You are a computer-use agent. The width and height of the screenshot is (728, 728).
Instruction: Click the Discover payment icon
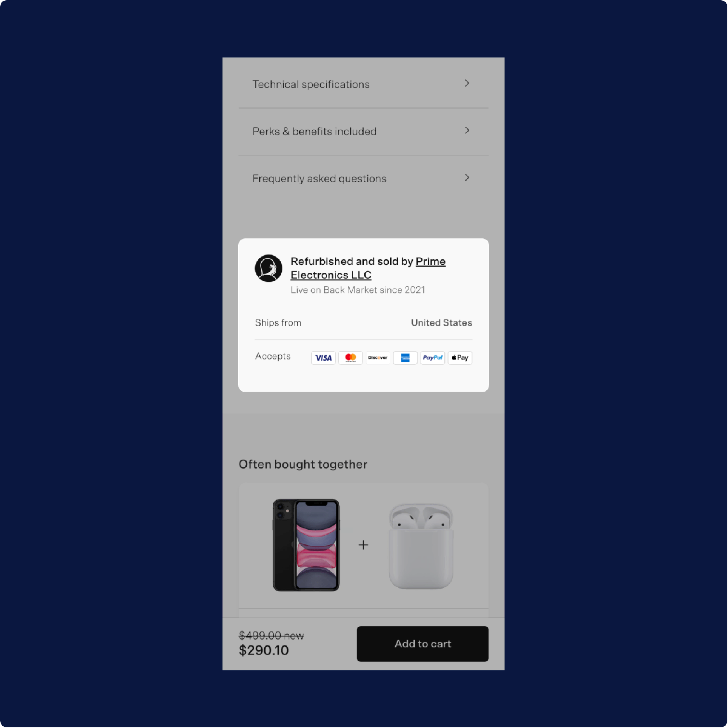pos(377,357)
